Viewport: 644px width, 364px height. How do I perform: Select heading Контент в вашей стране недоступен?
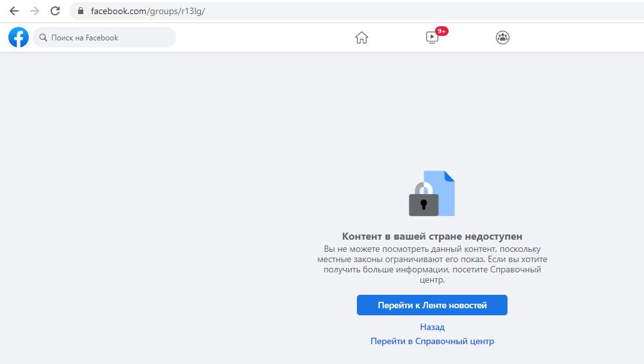tap(432, 236)
